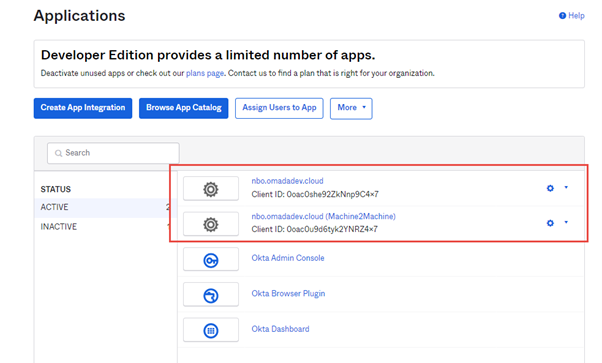Click the gear logo of nbo.omadadev.cloud app
The height and width of the screenshot is (363, 602).
pos(211,189)
